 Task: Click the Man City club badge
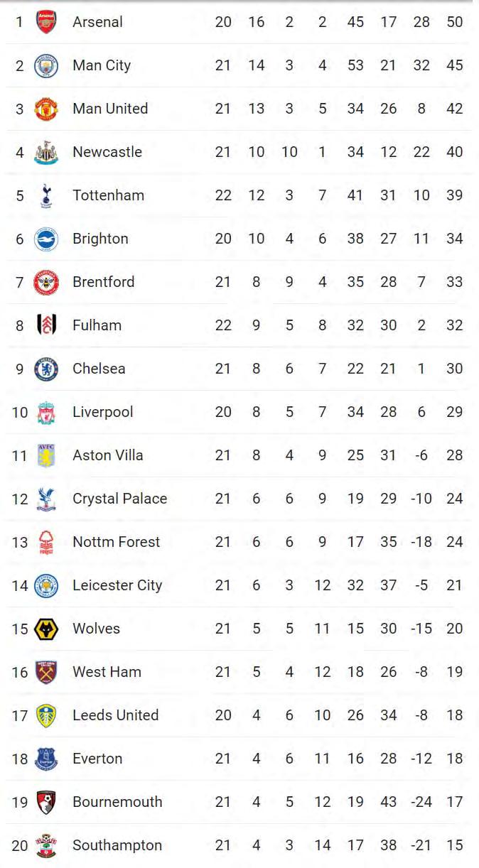click(46, 65)
